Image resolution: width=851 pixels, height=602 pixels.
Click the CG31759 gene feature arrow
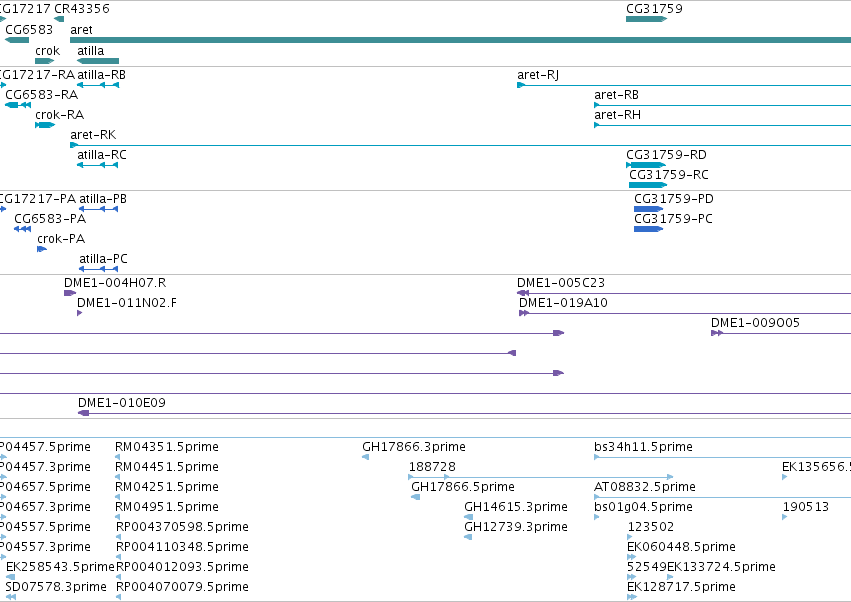pos(646,19)
